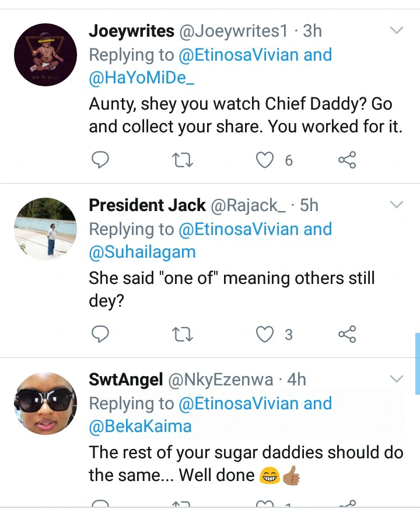
Task: Open the @BekaKaima mention link
Action: click(x=140, y=426)
